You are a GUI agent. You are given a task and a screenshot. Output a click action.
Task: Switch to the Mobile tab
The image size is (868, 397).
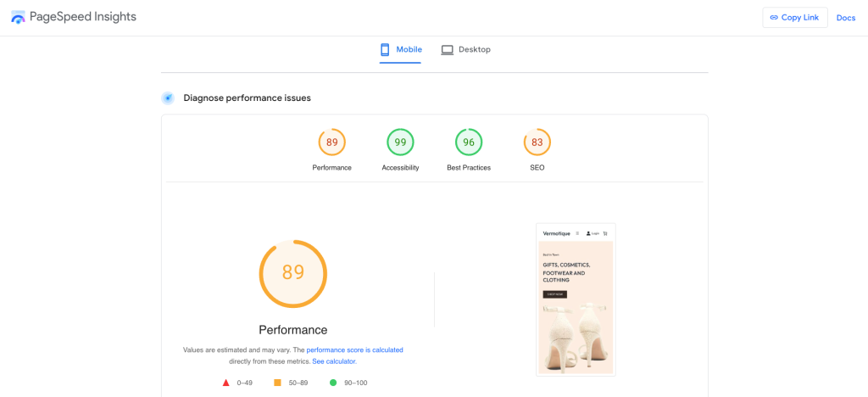(400, 49)
